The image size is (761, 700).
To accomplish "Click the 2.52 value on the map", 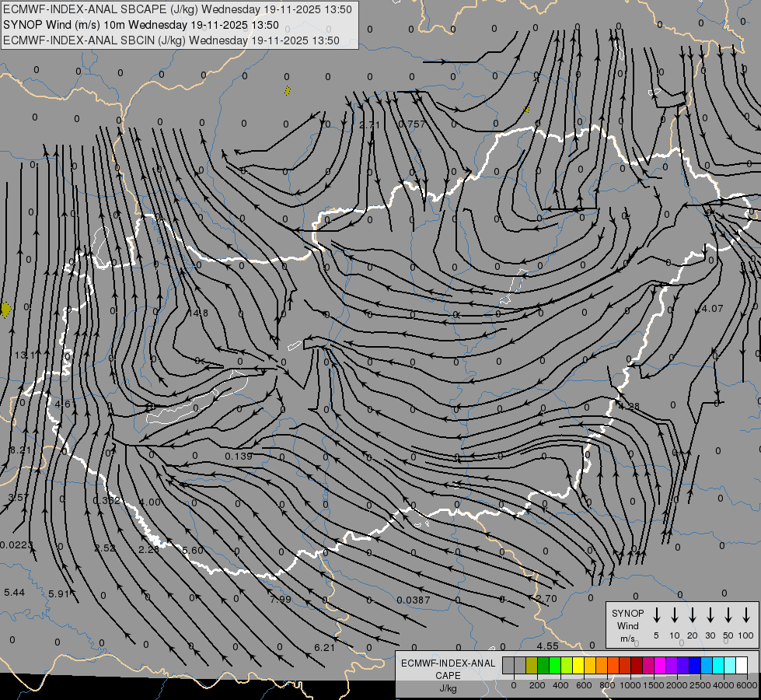I will coord(105,548).
